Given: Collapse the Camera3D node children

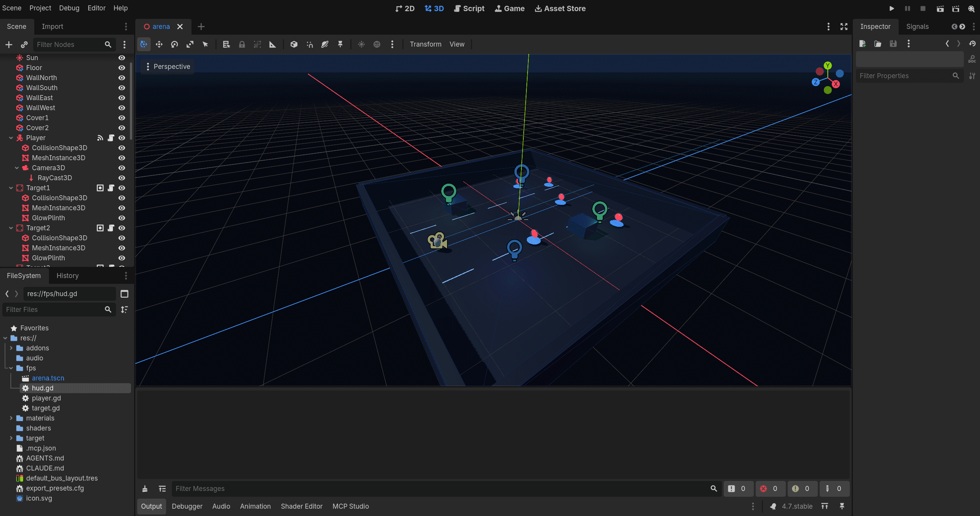Looking at the screenshot, I should click(x=17, y=168).
